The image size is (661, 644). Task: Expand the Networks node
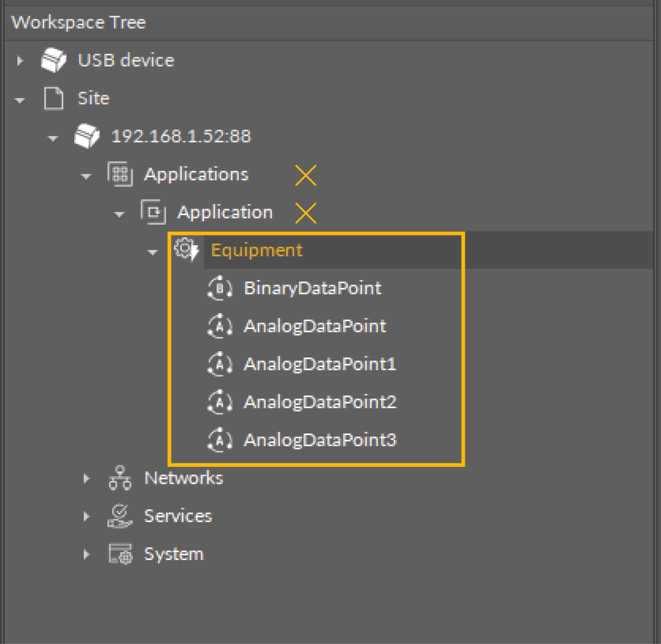click(x=86, y=478)
